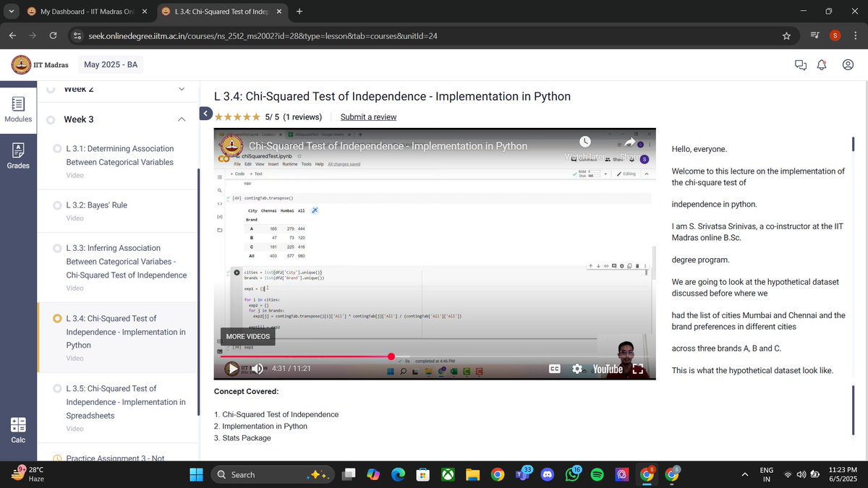
Task: Open notifications via the bell icon
Action: point(822,65)
